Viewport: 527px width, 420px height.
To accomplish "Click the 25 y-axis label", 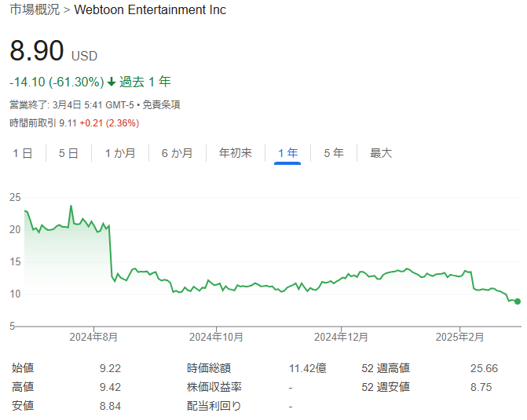I will [15, 198].
